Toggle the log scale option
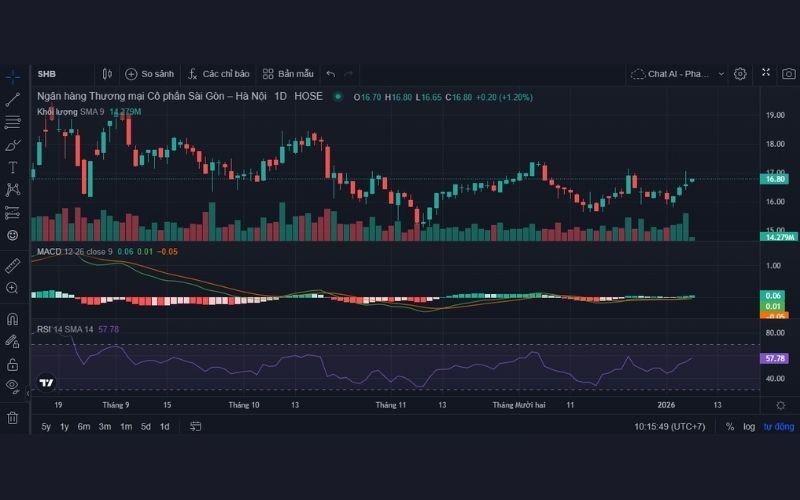This screenshot has height=500, width=800. click(749, 427)
